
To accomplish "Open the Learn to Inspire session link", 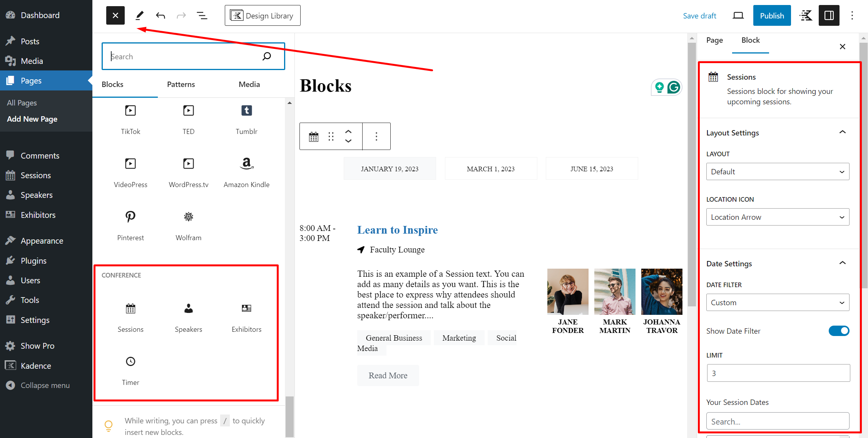I will (397, 230).
